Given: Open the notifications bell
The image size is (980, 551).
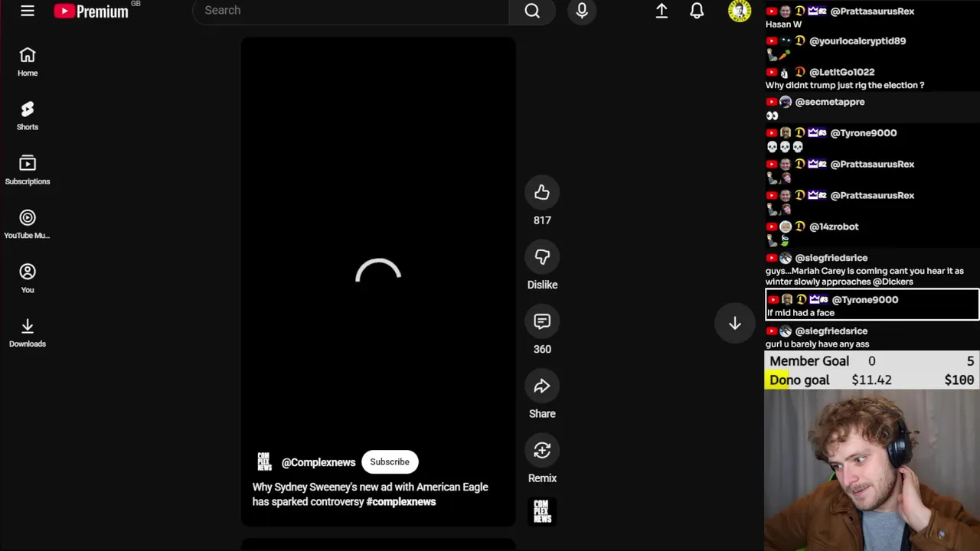Looking at the screenshot, I should (697, 11).
